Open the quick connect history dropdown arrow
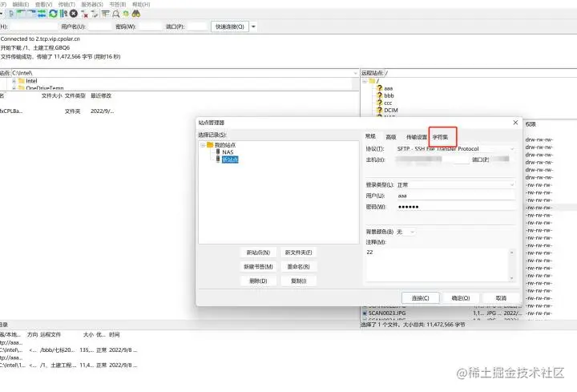This screenshot has width=577, height=392. 253,26
